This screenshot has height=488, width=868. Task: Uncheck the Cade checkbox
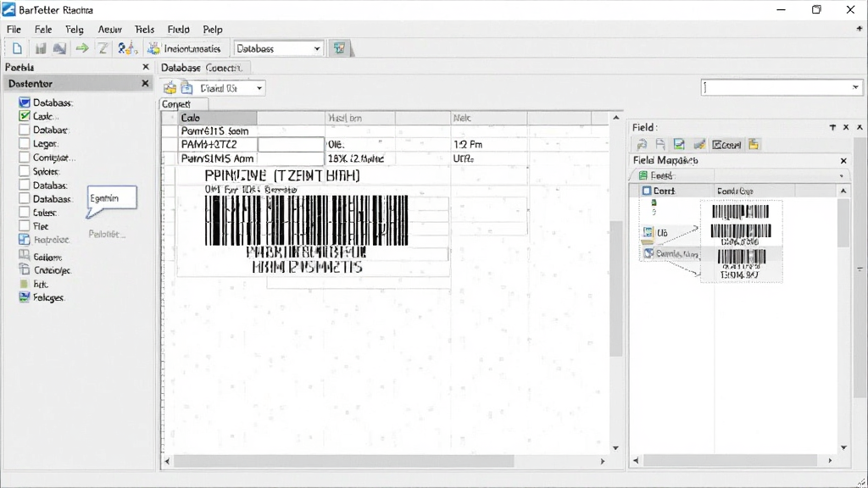[x=25, y=115]
